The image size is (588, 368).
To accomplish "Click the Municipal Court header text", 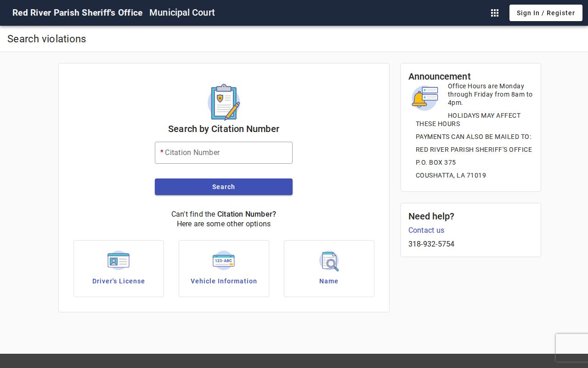I will point(182,13).
